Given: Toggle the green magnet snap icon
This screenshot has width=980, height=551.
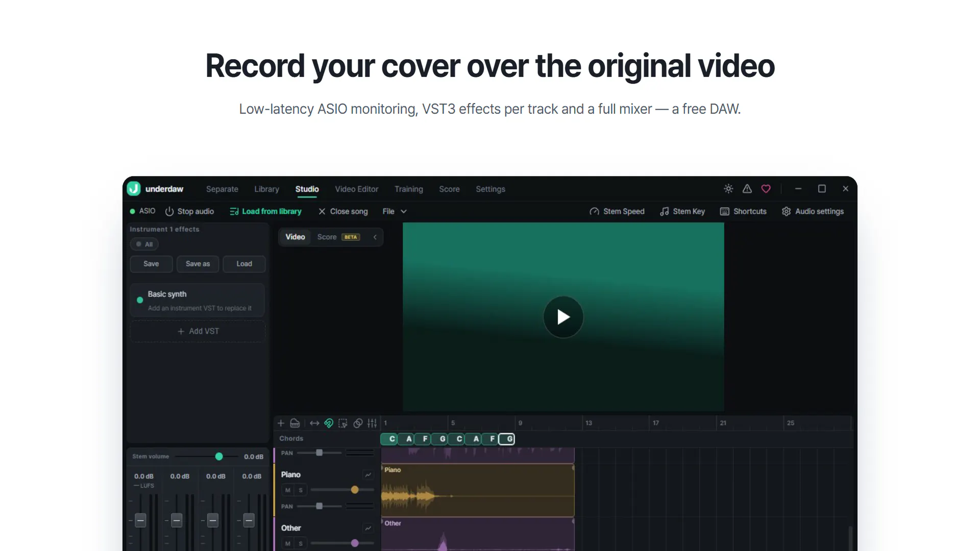Looking at the screenshot, I should [x=329, y=423].
